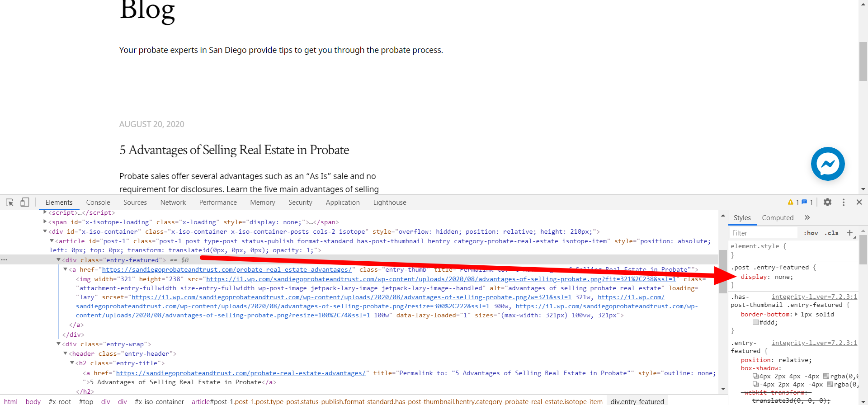Select the #x-iso-container breadcrumb
Screen dimensions: 868x405
point(159,401)
